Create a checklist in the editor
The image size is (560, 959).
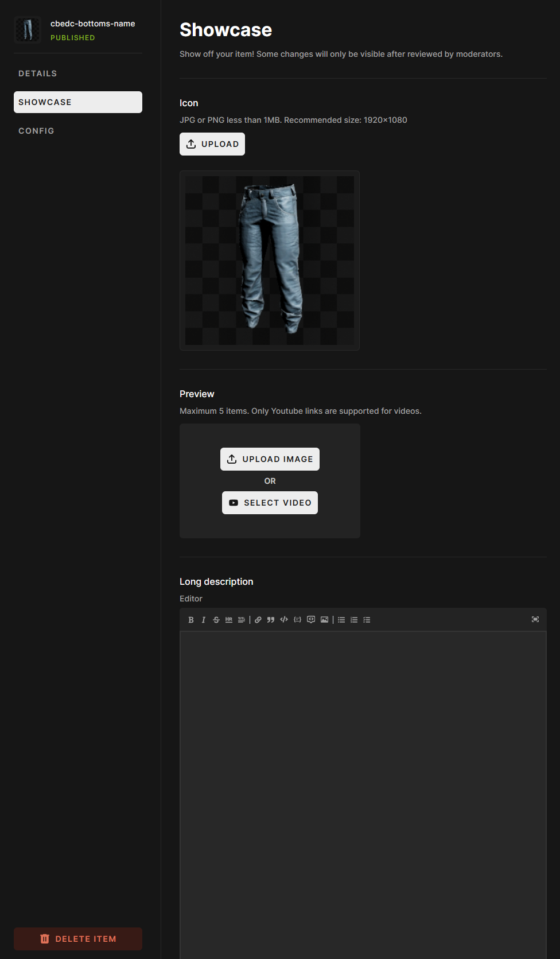click(367, 620)
